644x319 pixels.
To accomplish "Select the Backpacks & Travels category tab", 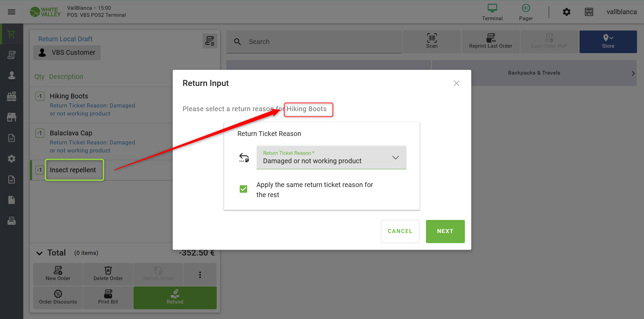I will pos(534,73).
